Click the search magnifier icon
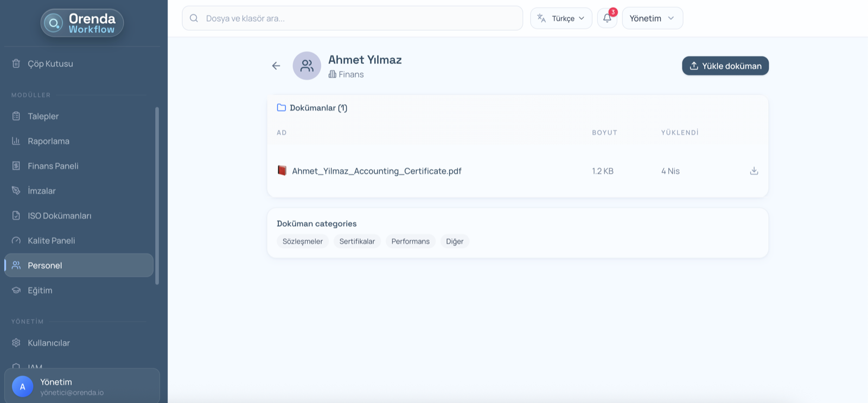Image resolution: width=868 pixels, height=403 pixels. (x=194, y=18)
